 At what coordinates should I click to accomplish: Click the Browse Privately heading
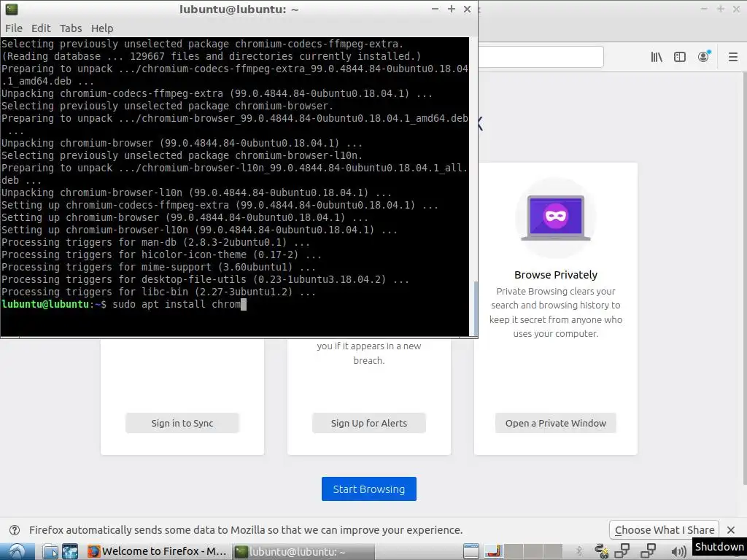pyautogui.click(x=555, y=275)
